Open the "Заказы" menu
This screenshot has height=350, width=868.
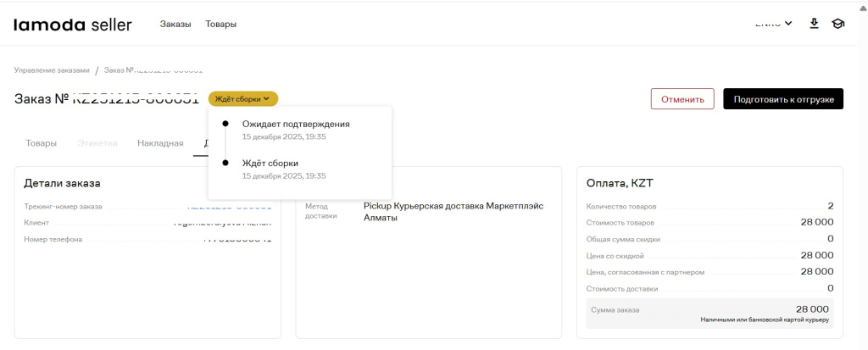[175, 25]
